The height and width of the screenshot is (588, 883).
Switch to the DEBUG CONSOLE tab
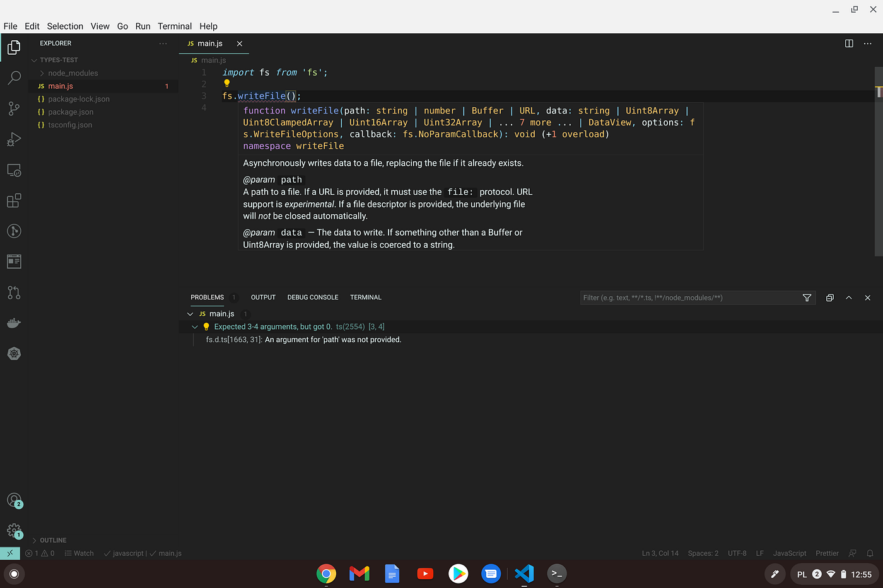point(313,297)
